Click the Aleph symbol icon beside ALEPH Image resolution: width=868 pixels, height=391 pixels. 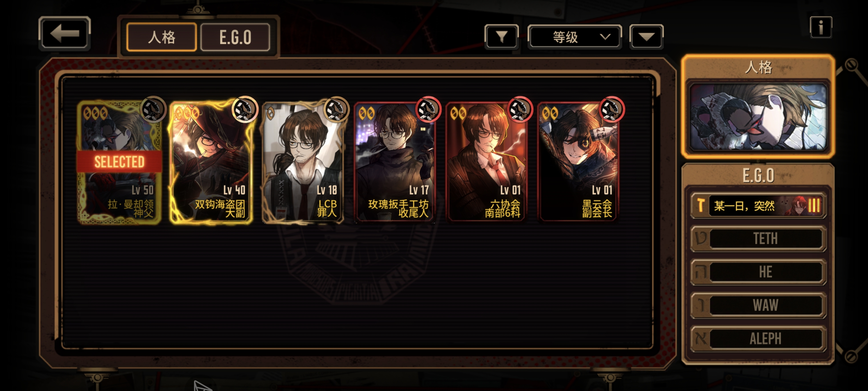(701, 338)
